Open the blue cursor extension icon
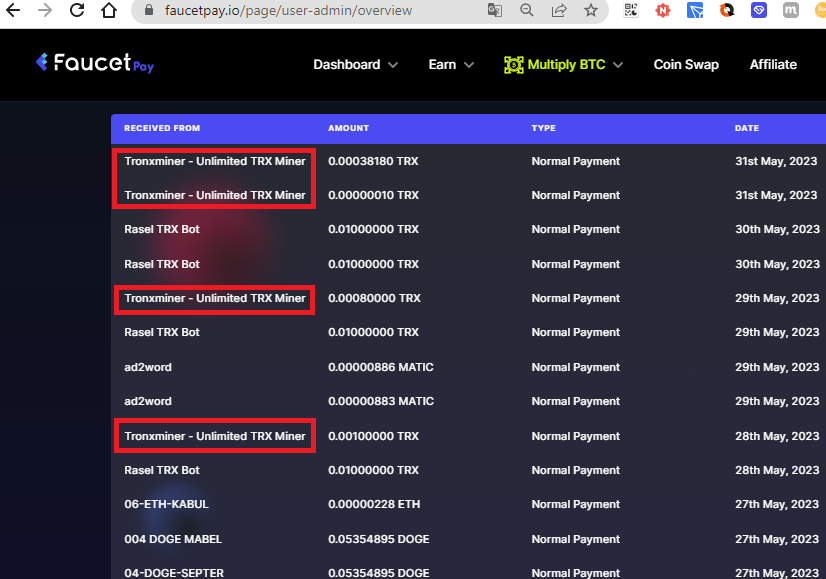The image size is (826, 579). (695, 10)
